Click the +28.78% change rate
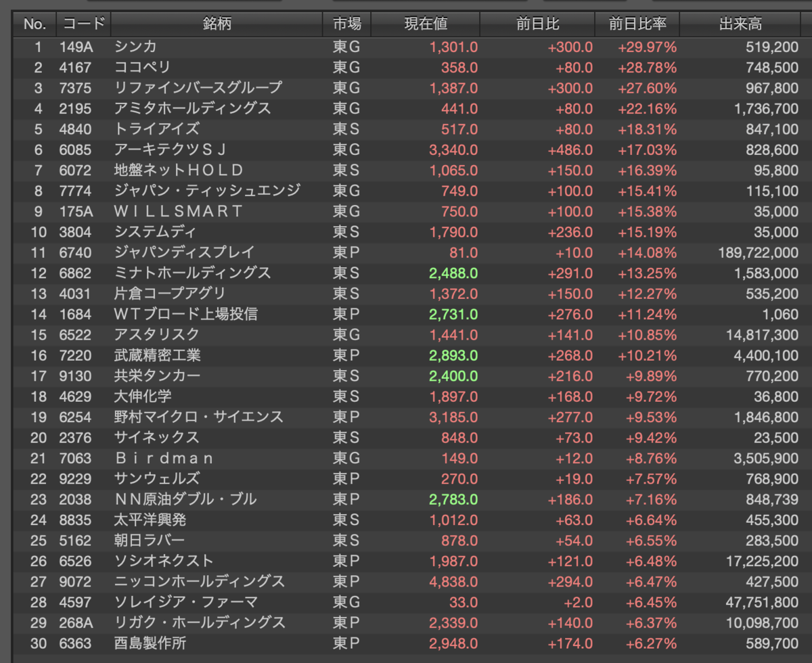 point(647,68)
